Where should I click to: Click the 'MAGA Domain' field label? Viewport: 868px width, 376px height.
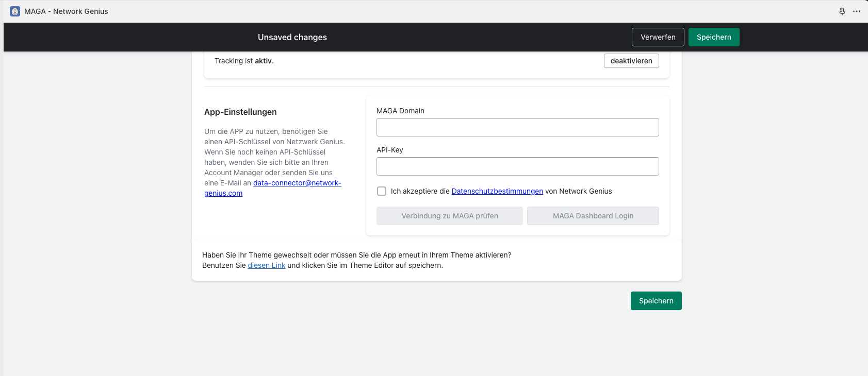click(x=400, y=111)
